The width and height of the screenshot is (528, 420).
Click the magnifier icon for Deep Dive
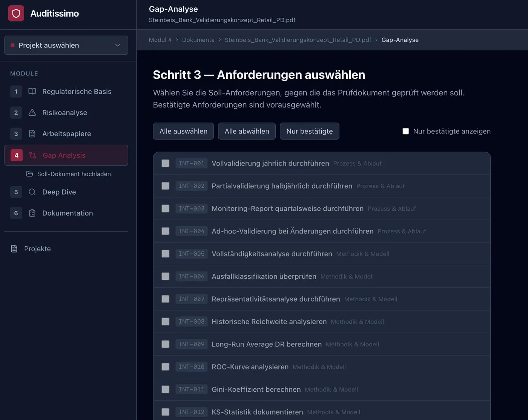coord(32,192)
